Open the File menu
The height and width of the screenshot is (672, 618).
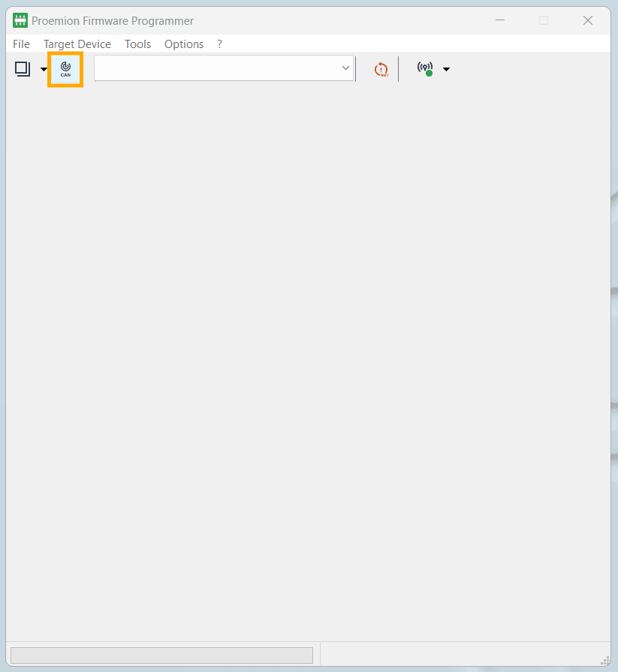[21, 44]
